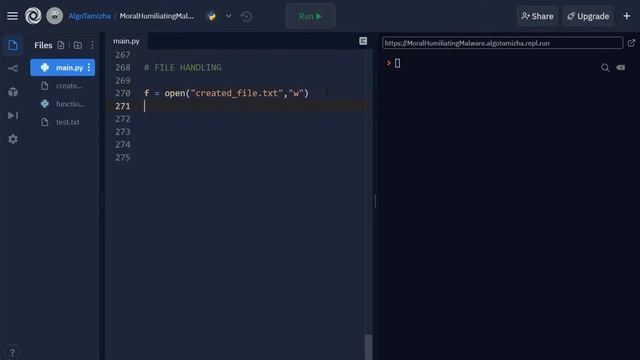Open the settings gear sidebar icon
The width and height of the screenshot is (640, 360).
click(x=13, y=139)
